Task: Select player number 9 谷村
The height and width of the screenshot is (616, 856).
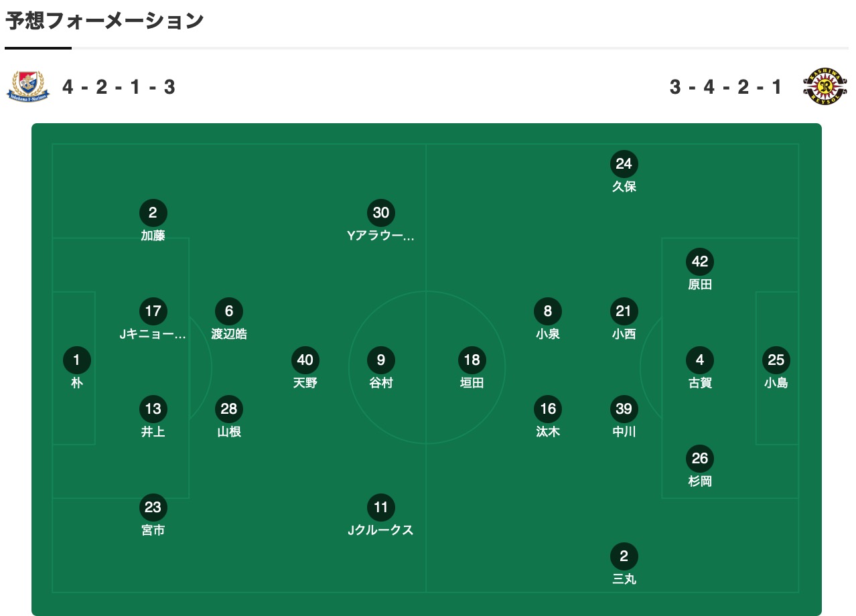Action: click(381, 368)
